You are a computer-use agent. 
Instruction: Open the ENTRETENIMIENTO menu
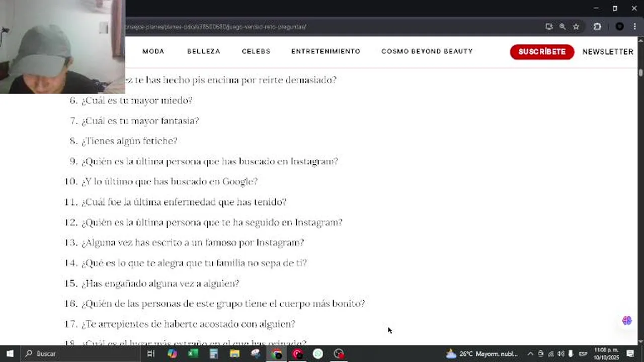[x=326, y=51]
